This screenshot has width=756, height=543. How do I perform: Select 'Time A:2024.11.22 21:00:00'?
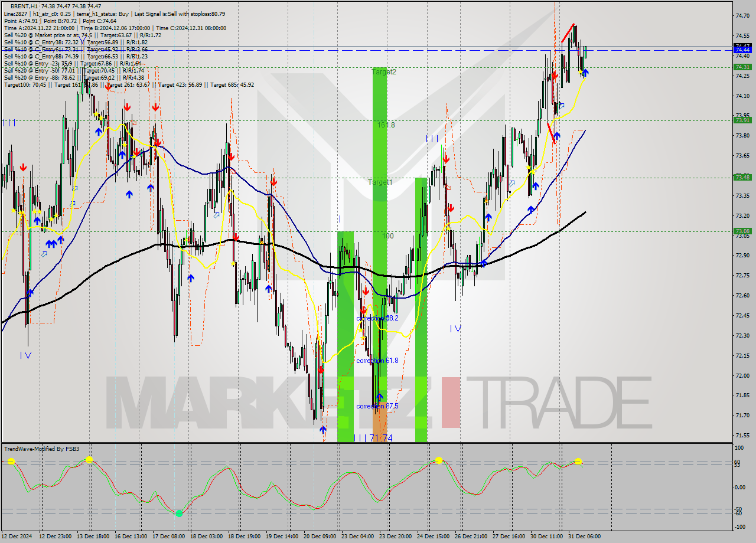coord(39,28)
